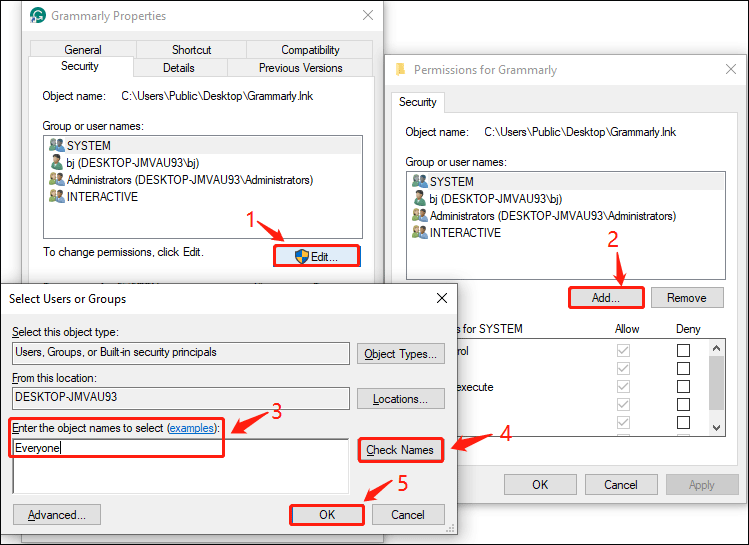
Task: Select SYSTEM in Grammarly Properties user list
Action: [203, 145]
